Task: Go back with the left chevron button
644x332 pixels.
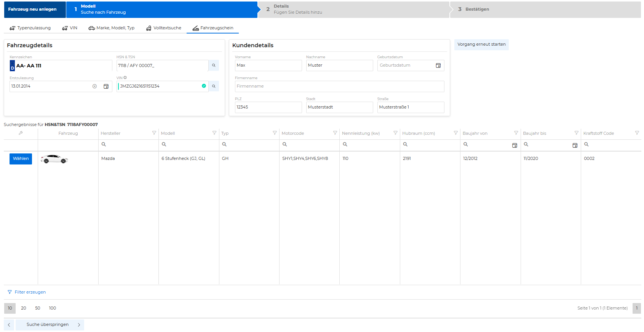Action: click(x=9, y=325)
